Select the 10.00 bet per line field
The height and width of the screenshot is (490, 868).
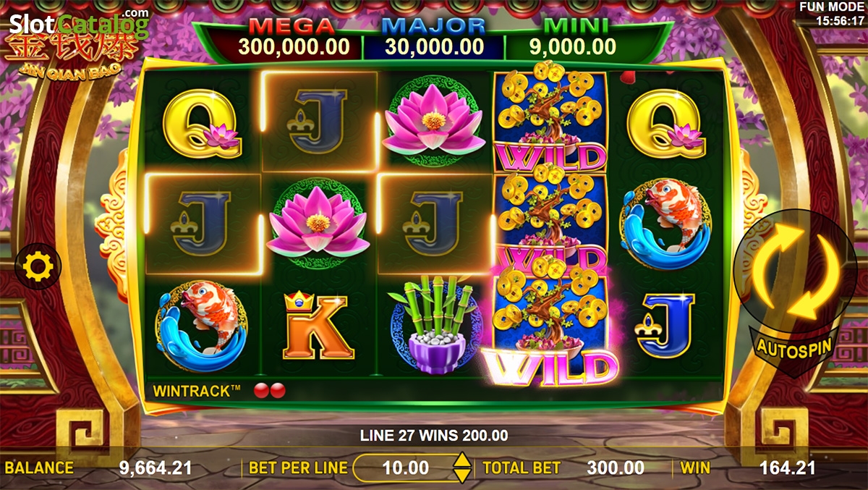[x=405, y=468]
